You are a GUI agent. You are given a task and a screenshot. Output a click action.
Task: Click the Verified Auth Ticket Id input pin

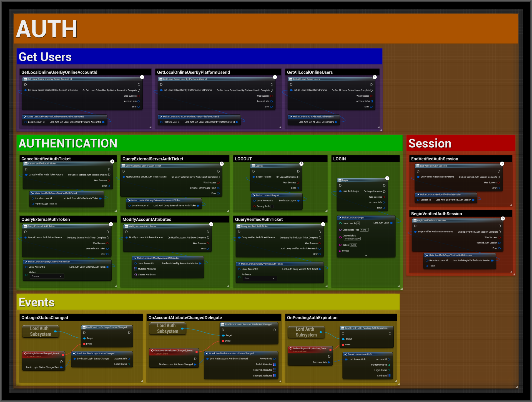[x=33, y=204]
